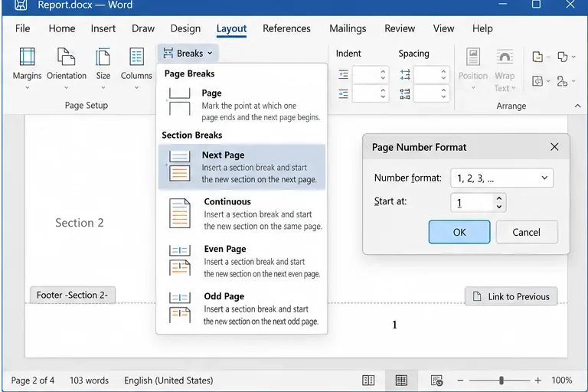Switch to Print Layout view
This screenshot has height=392, width=588.
401,381
